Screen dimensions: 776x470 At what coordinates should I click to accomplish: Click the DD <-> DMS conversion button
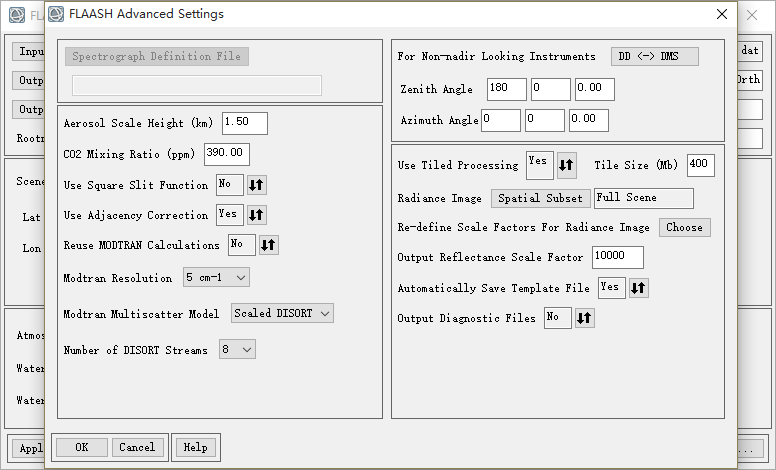point(655,56)
